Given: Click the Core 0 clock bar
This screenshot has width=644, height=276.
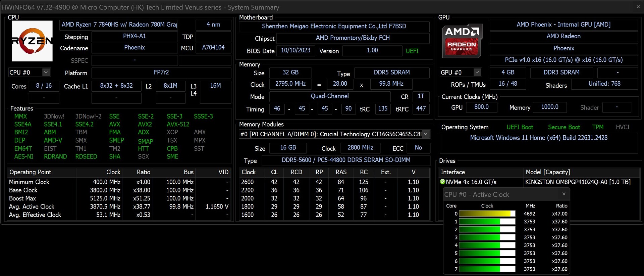Looking at the screenshot, I should point(487,214).
